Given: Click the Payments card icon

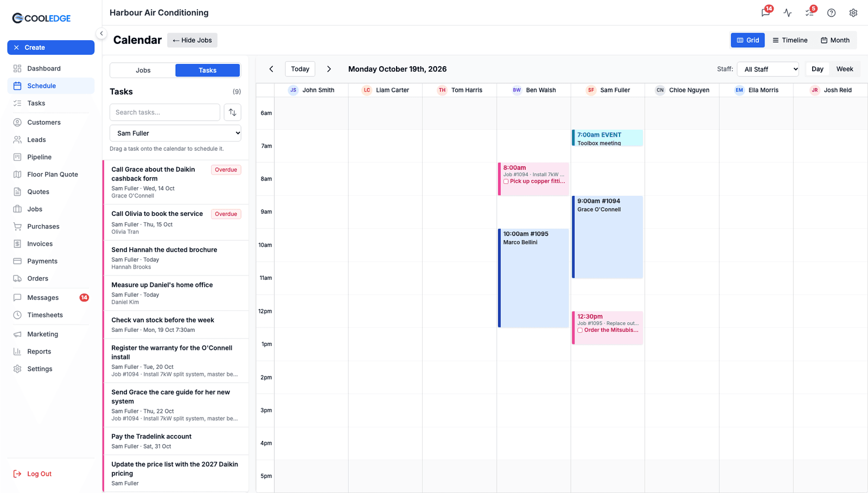Looking at the screenshot, I should [x=17, y=261].
